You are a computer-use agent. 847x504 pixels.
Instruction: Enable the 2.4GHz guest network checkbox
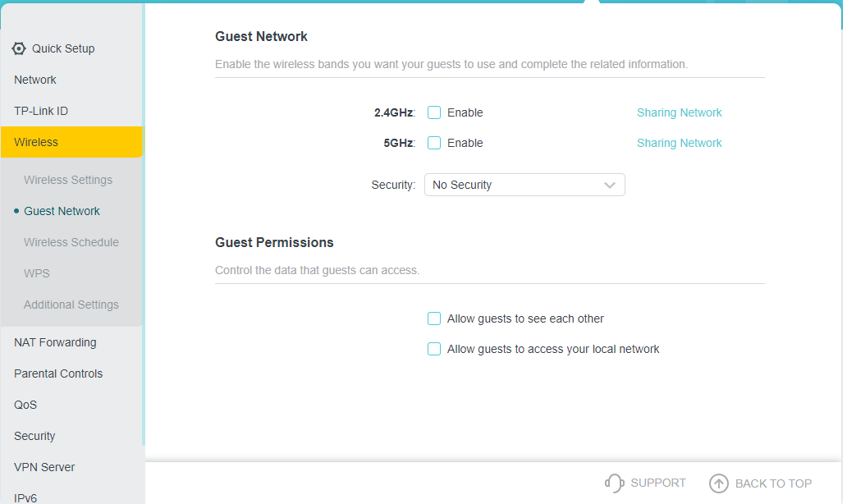click(x=434, y=113)
